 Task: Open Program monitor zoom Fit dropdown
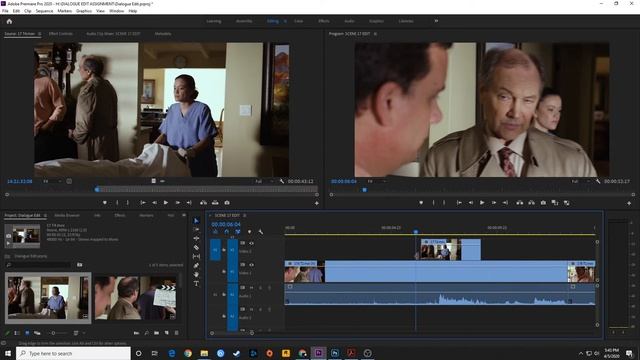click(x=376, y=181)
